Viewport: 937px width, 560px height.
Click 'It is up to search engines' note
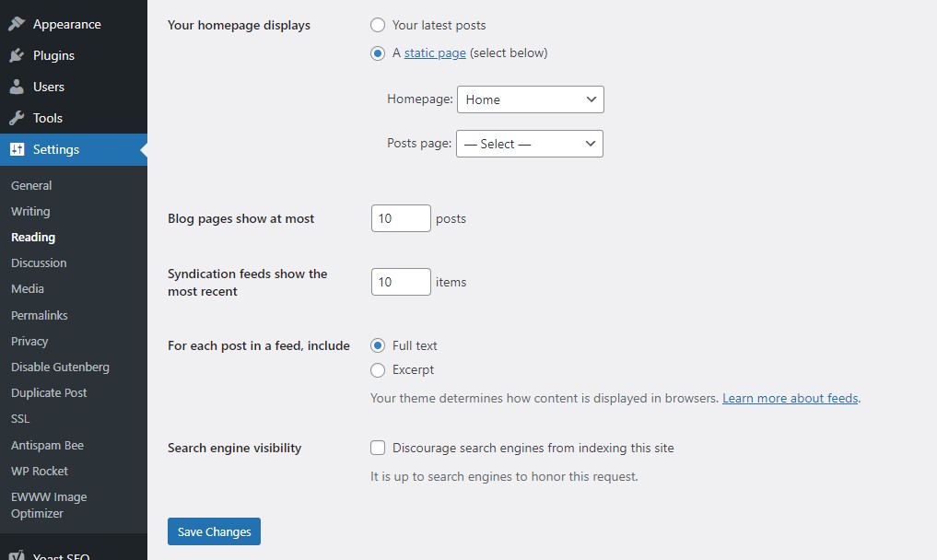pos(504,476)
